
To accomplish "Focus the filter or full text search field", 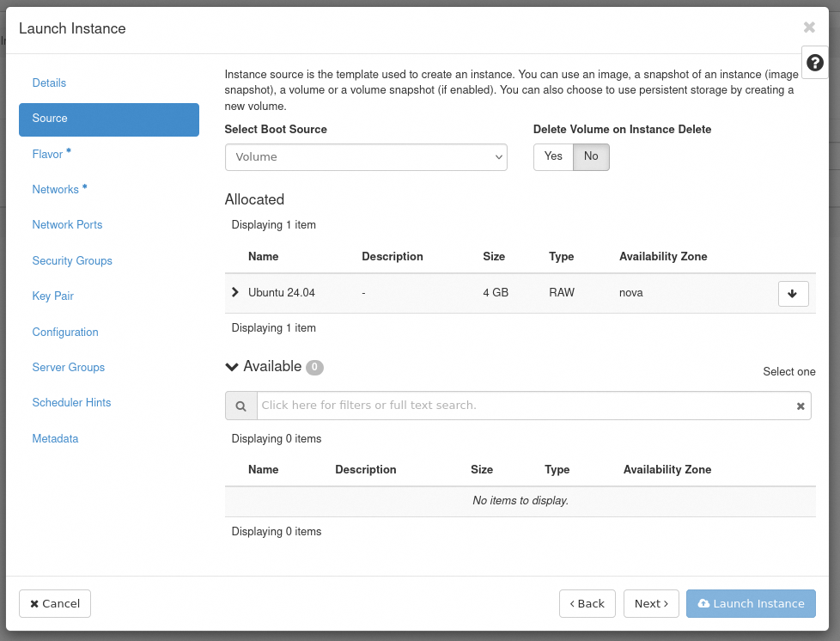I will (x=524, y=406).
